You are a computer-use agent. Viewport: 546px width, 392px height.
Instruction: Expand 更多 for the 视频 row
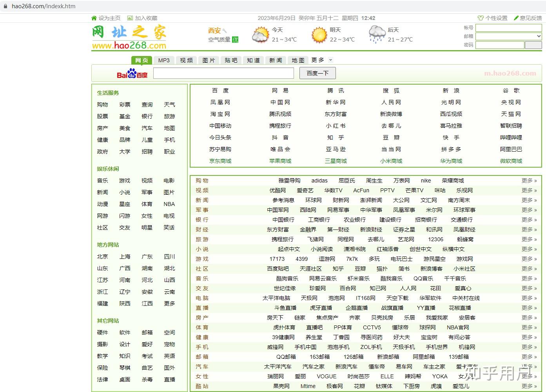click(x=529, y=190)
